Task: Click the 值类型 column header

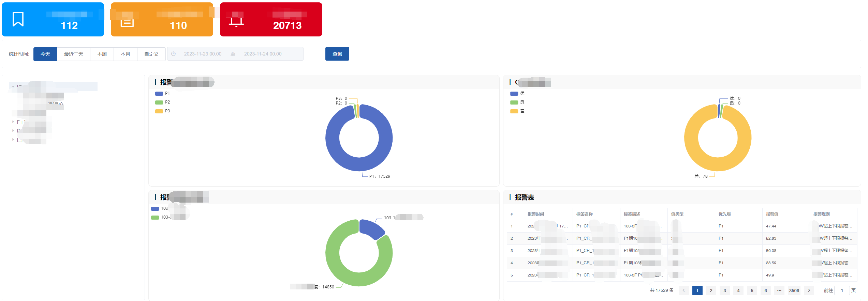Action: (x=677, y=214)
